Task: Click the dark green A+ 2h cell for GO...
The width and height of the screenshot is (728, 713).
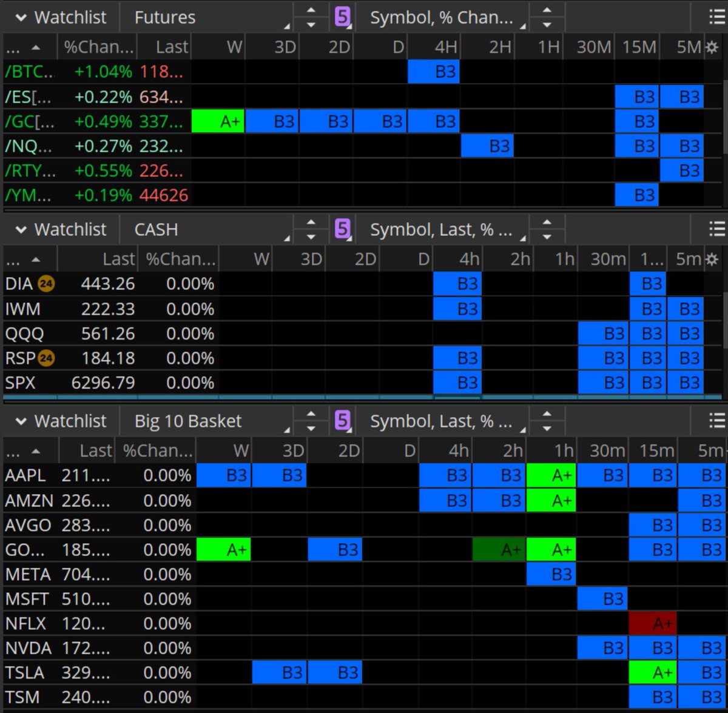Action: pyautogui.click(x=499, y=550)
